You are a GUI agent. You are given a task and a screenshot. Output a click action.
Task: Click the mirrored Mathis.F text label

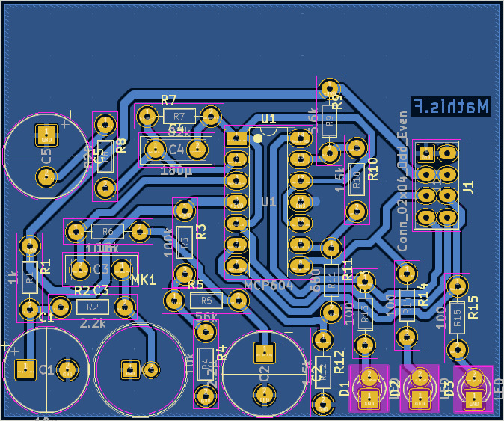click(451, 107)
